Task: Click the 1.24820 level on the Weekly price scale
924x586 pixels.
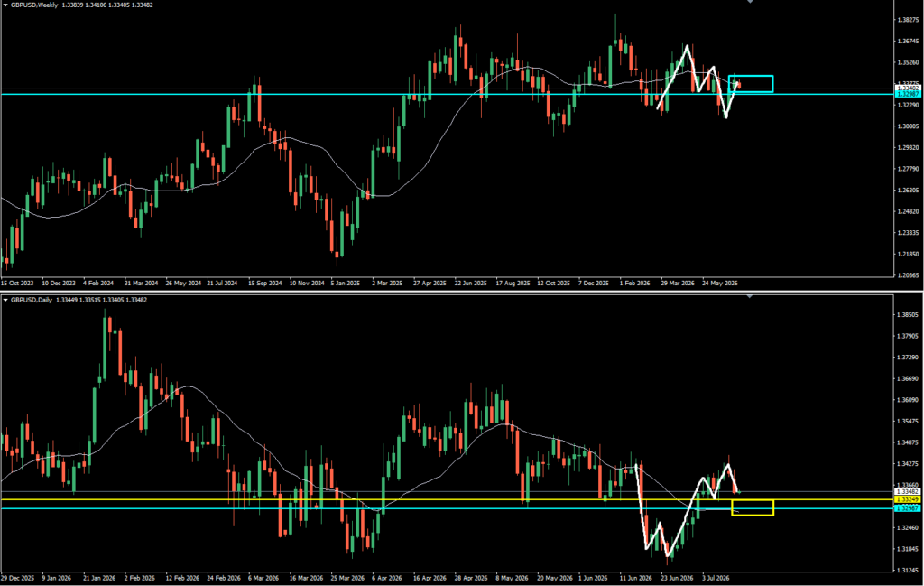Action: point(908,211)
